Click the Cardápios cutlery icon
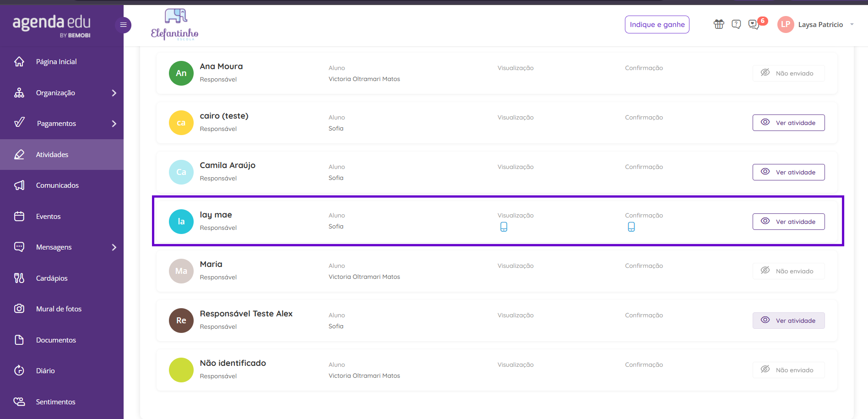This screenshot has height=419, width=868. [x=19, y=278]
